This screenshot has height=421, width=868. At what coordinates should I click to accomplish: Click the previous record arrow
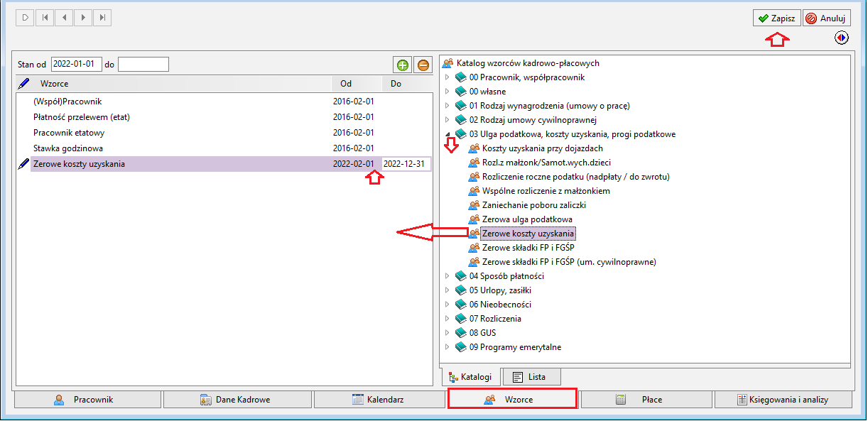tap(65, 17)
